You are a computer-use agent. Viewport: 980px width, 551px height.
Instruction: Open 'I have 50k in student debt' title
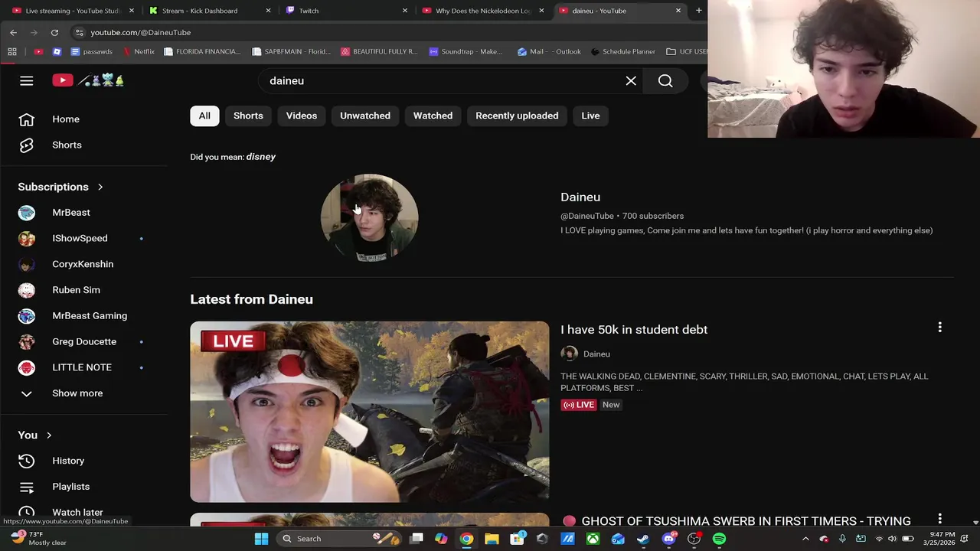tap(634, 330)
